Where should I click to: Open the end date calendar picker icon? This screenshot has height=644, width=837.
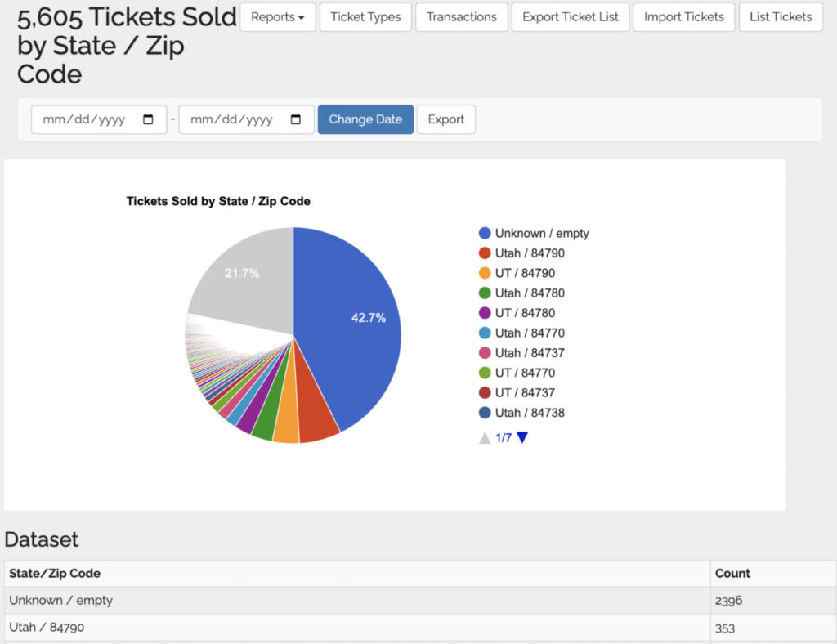coord(296,119)
